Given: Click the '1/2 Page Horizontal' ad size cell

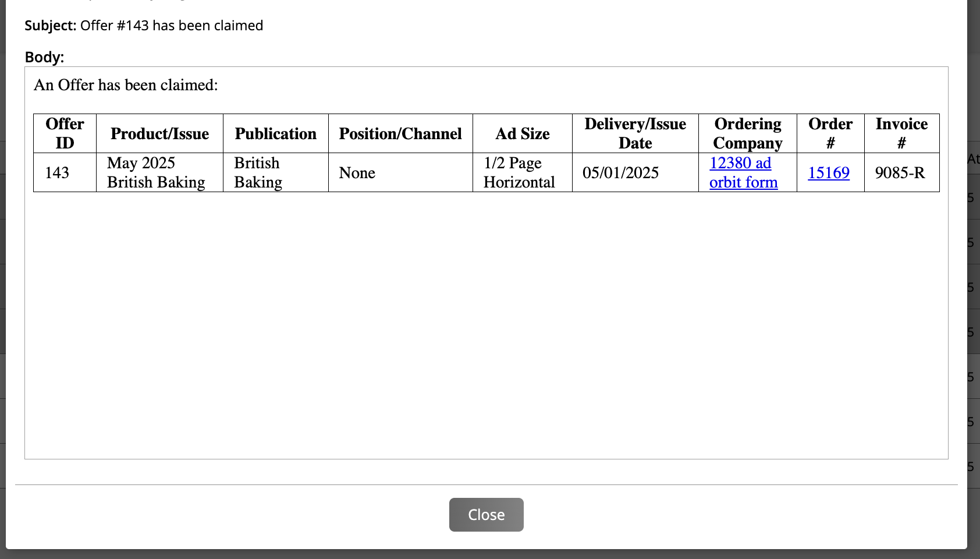Looking at the screenshot, I should pyautogui.click(x=519, y=173).
